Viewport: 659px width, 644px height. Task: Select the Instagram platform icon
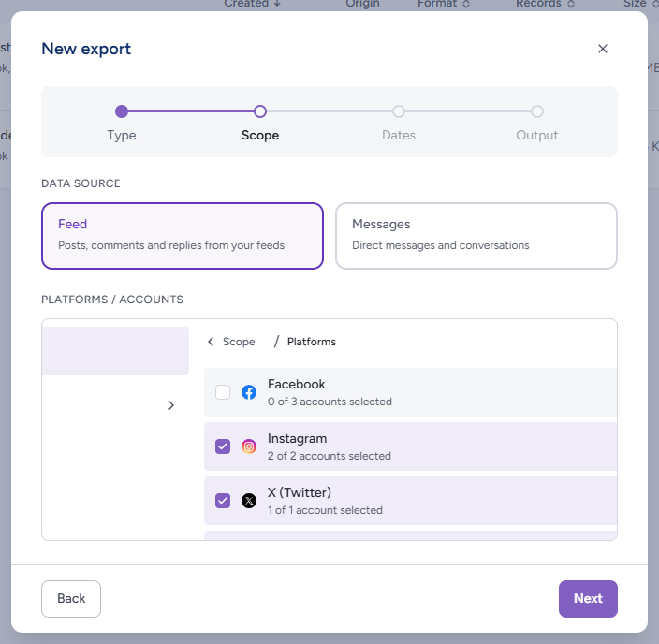click(x=249, y=446)
